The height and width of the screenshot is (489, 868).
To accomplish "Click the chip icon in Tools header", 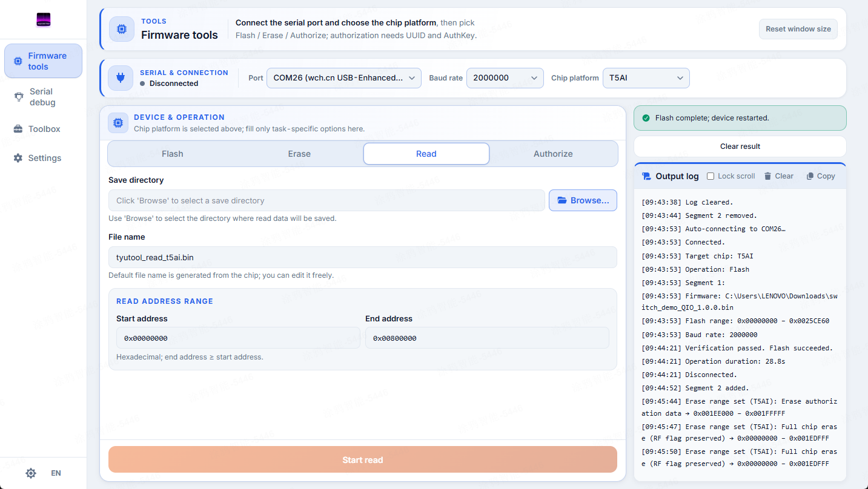I will point(122,29).
